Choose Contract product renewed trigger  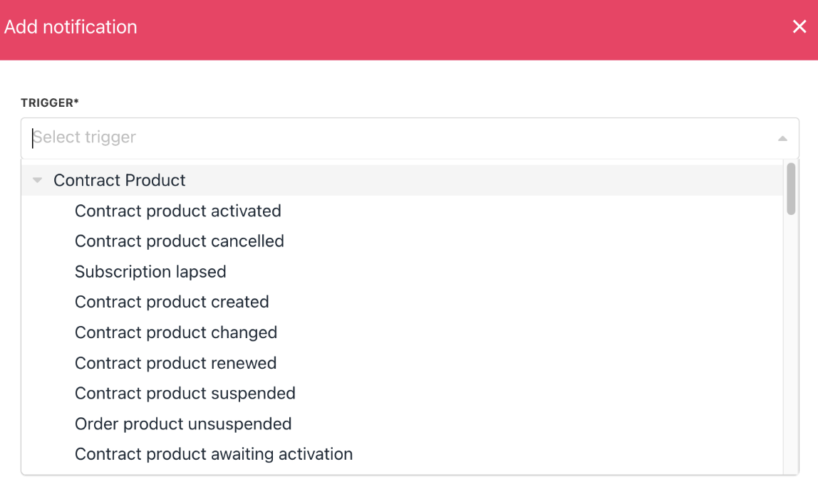point(175,363)
